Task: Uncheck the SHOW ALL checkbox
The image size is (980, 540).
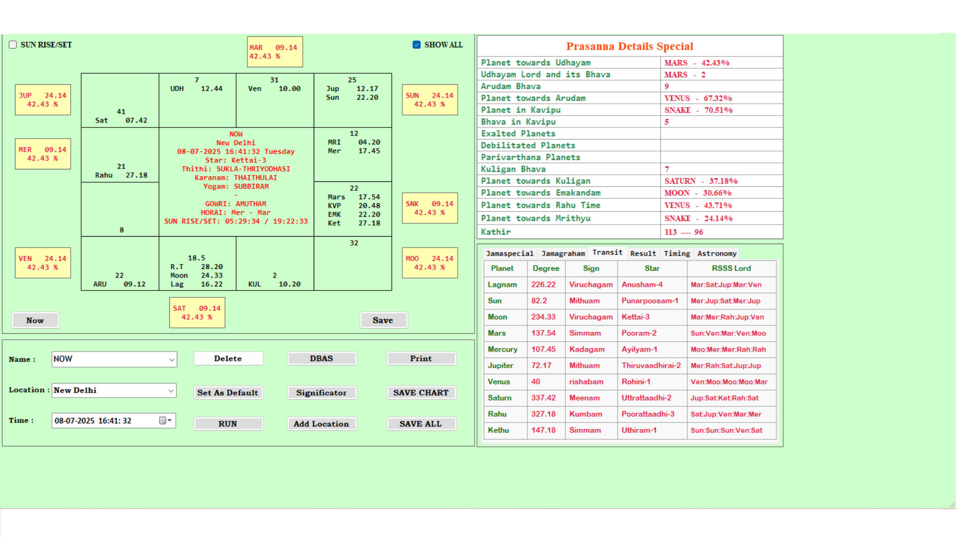Action: [417, 45]
